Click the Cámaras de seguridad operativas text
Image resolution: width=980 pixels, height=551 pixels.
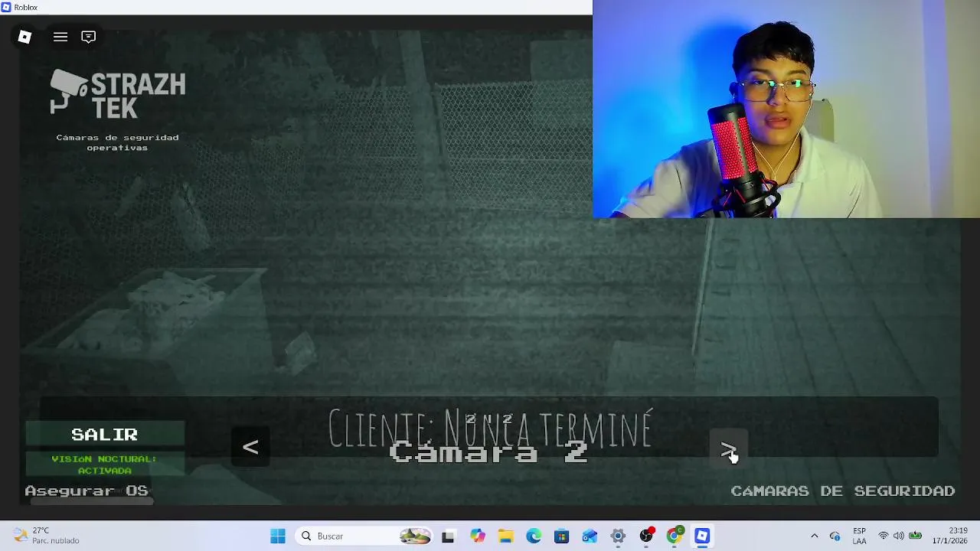coord(117,142)
